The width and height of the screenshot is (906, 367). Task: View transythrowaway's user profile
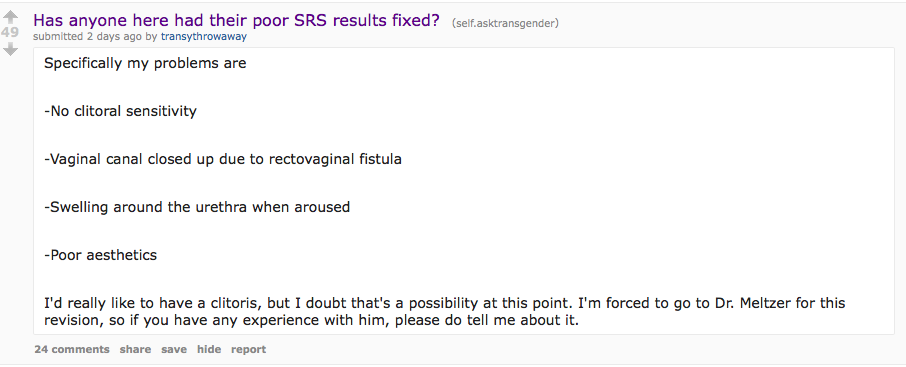tap(203, 37)
